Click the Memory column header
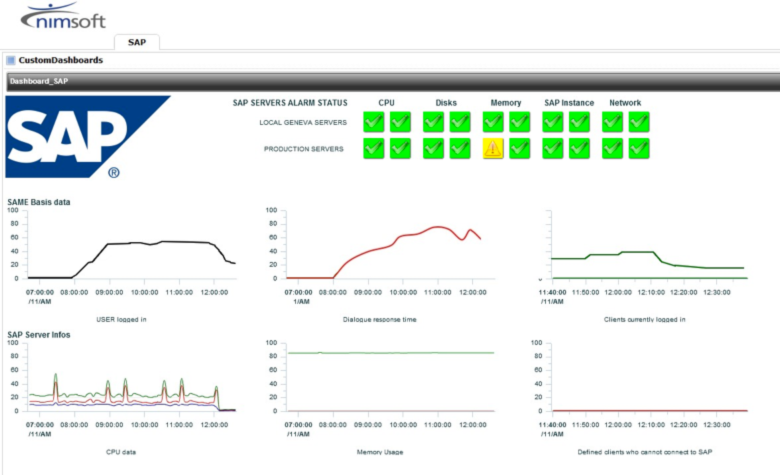Viewport: 780px width, 475px height. coord(506,103)
